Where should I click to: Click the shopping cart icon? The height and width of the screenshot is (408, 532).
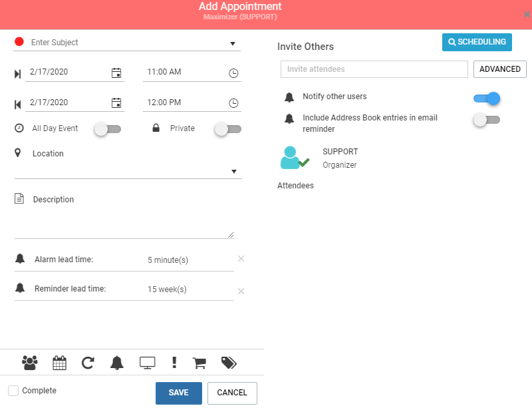click(199, 363)
